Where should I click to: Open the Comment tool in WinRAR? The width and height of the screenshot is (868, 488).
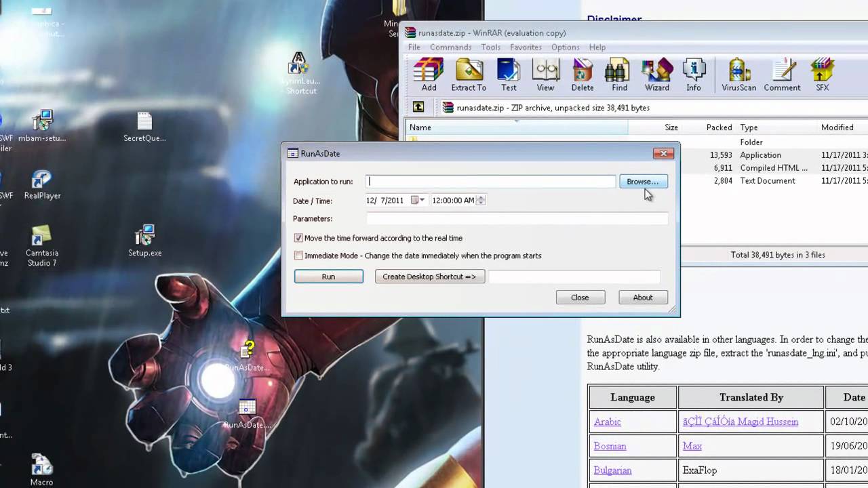782,75
